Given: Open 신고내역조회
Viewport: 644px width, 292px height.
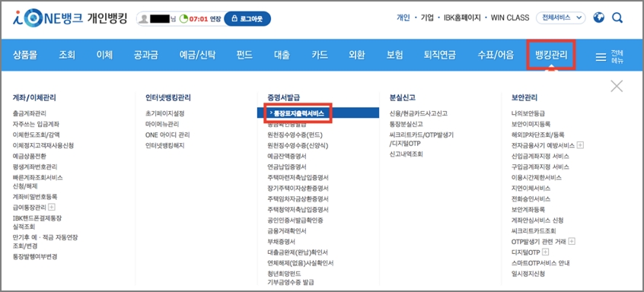Looking at the screenshot, I should (406, 154).
